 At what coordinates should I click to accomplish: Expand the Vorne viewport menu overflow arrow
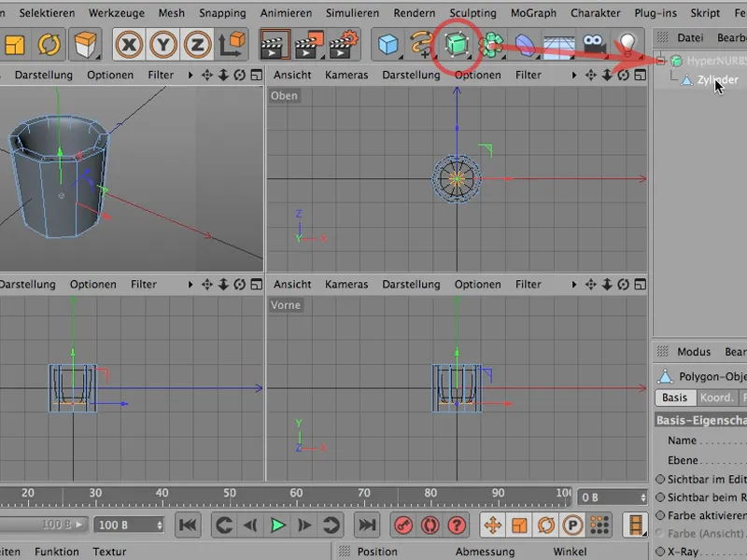point(574,285)
